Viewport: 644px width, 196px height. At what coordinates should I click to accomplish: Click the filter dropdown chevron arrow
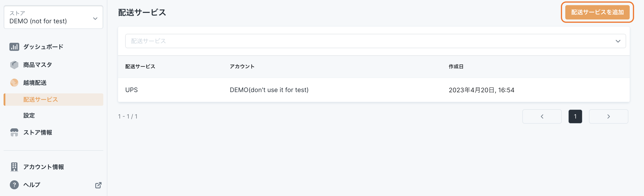(x=618, y=41)
